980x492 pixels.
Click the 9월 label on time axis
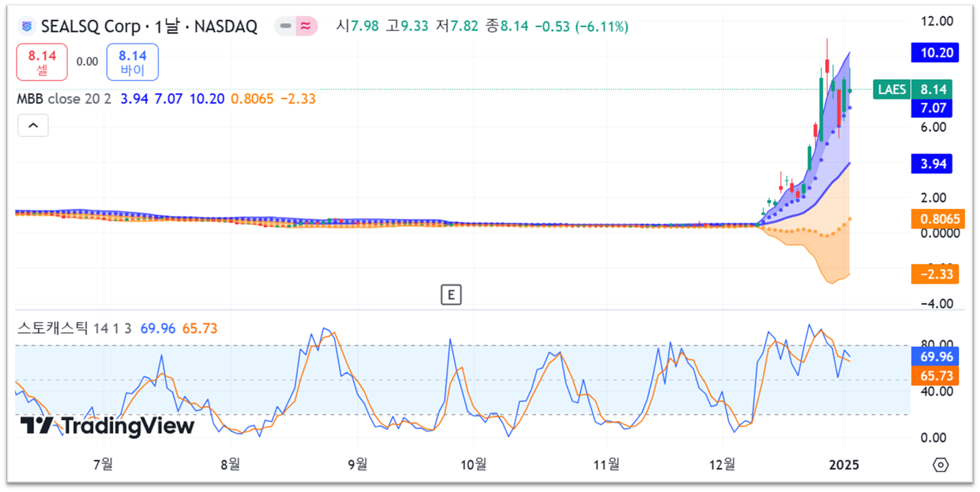[x=358, y=464]
